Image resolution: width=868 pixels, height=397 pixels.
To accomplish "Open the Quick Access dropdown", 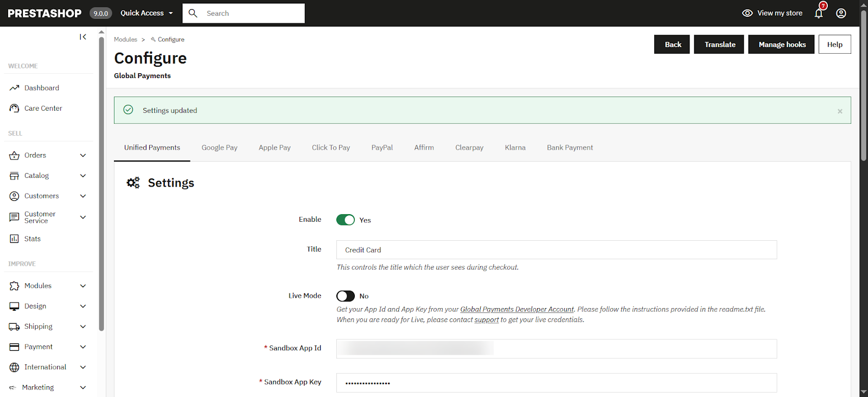I will (x=146, y=13).
